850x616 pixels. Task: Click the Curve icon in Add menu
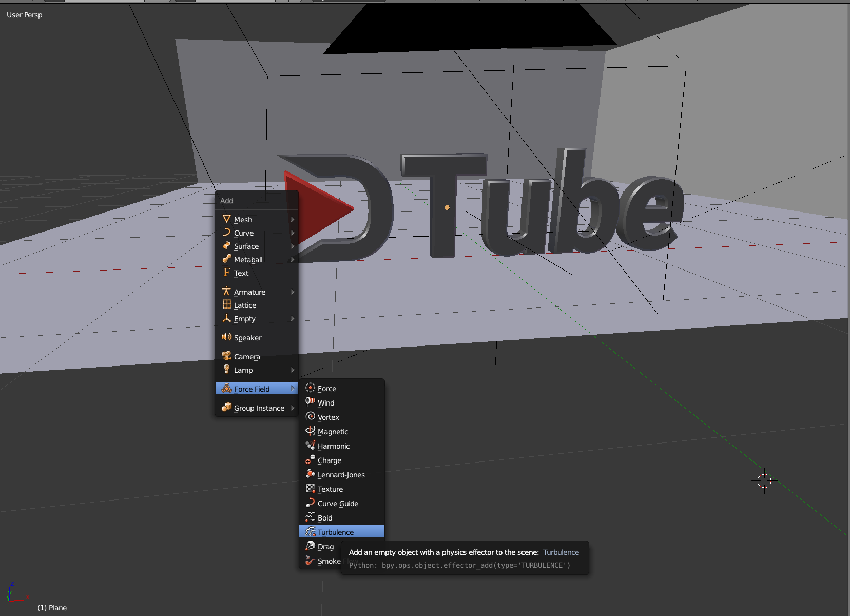point(226,233)
